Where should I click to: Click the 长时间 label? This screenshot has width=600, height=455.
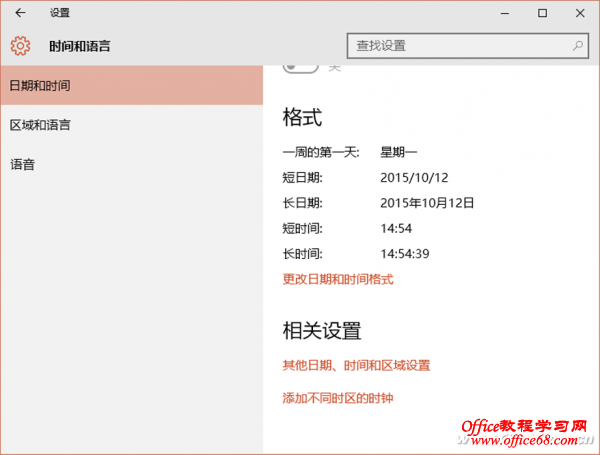pyautogui.click(x=302, y=254)
